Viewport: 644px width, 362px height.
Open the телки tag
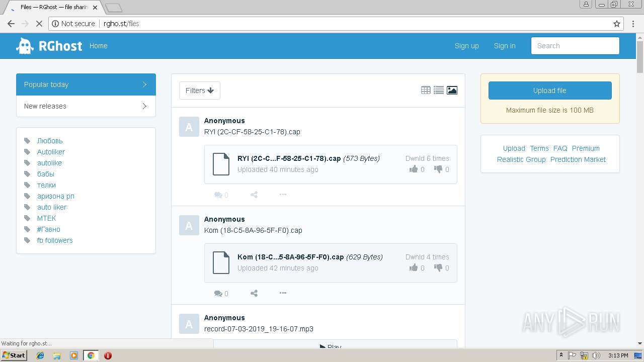click(46, 185)
